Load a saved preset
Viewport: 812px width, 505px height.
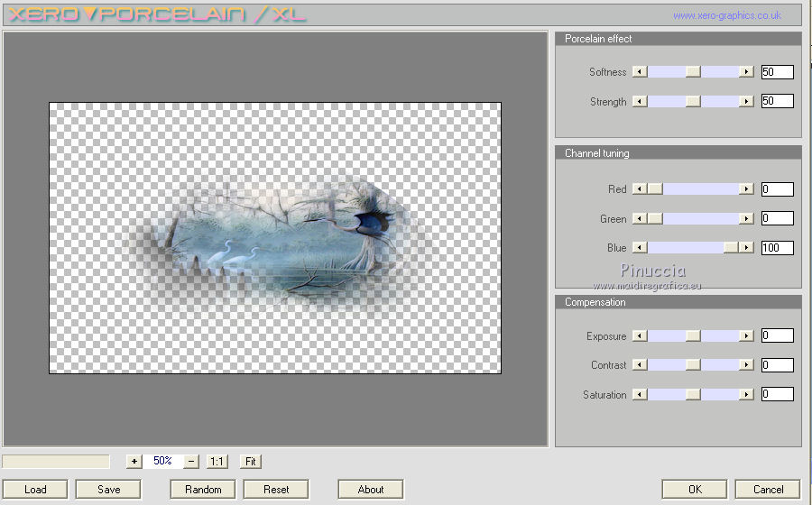pyautogui.click(x=35, y=489)
